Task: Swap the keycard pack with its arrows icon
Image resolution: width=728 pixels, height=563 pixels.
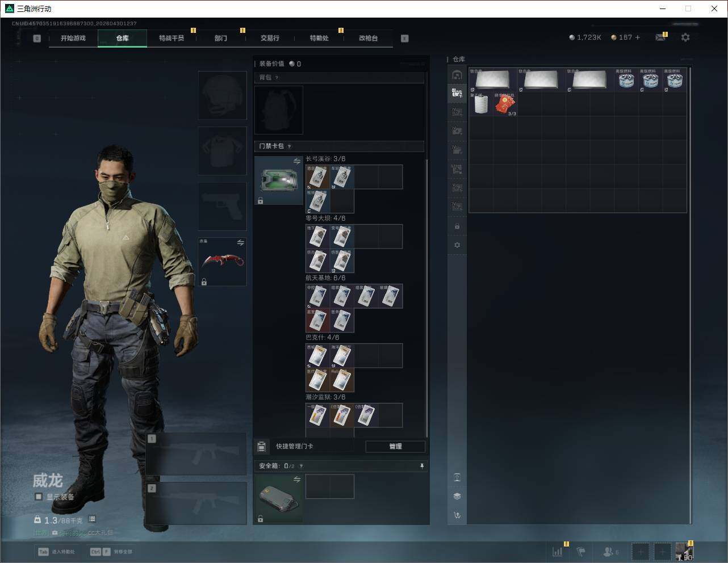Action: [x=296, y=162]
